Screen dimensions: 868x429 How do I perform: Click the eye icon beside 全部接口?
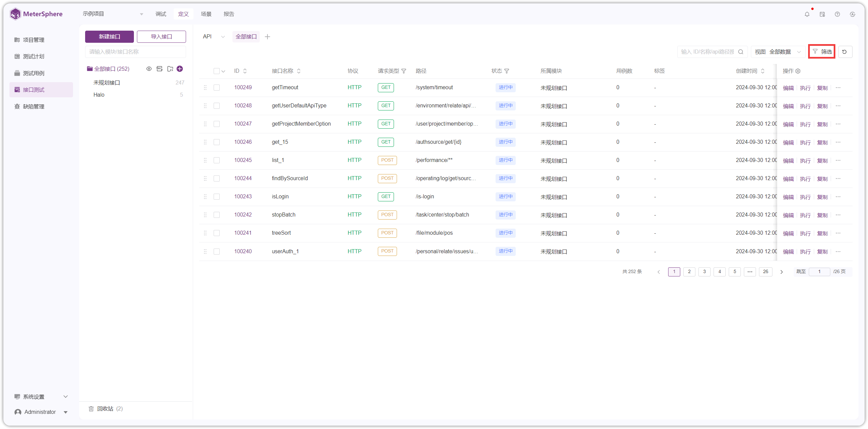click(149, 69)
